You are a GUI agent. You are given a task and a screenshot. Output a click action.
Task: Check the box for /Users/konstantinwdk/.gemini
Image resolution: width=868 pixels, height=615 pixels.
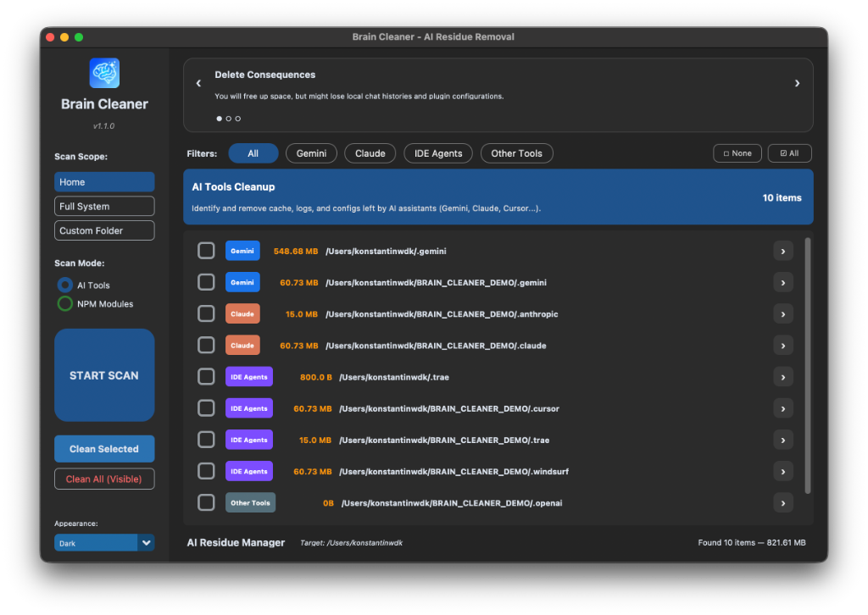coord(206,251)
